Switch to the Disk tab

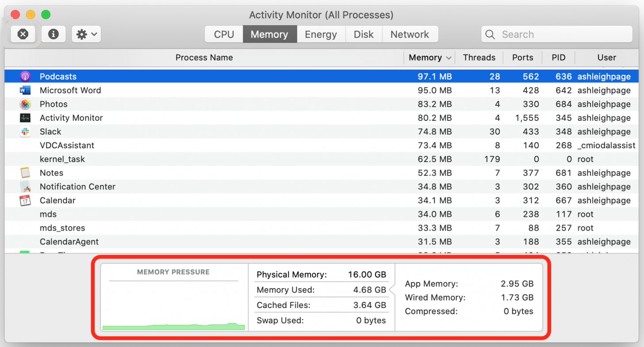(364, 35)
